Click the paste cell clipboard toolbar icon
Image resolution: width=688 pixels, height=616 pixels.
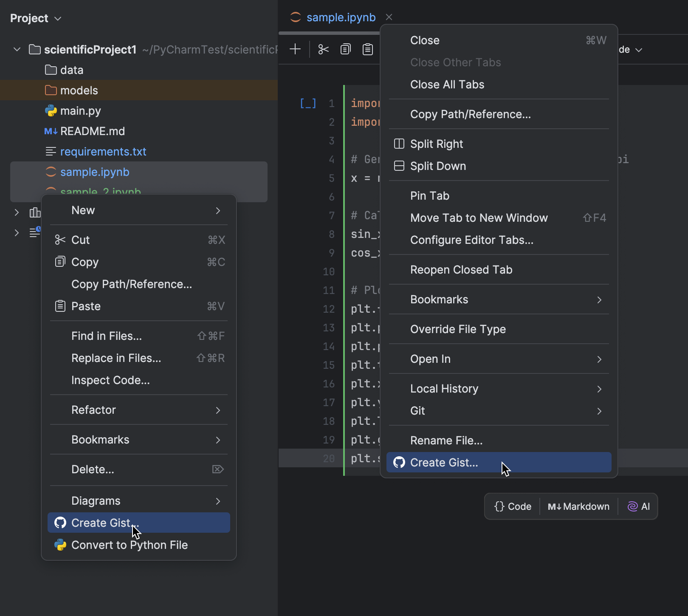coord(368,49)
